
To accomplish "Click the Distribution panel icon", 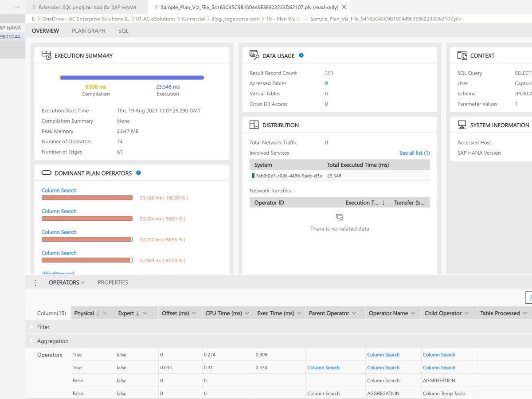I will pyautogui.click(x=254, y=125).
